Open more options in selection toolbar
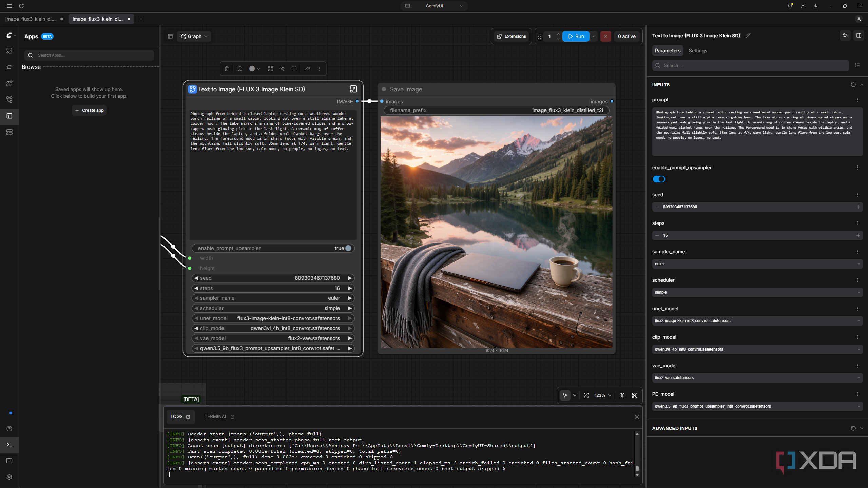The height and width of the screenshot is (488, 868). click(320, 69)
